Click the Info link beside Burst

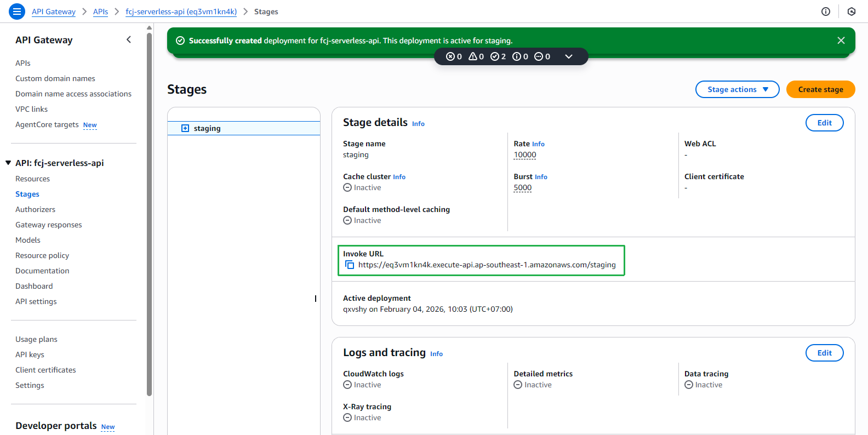[541, 177]
